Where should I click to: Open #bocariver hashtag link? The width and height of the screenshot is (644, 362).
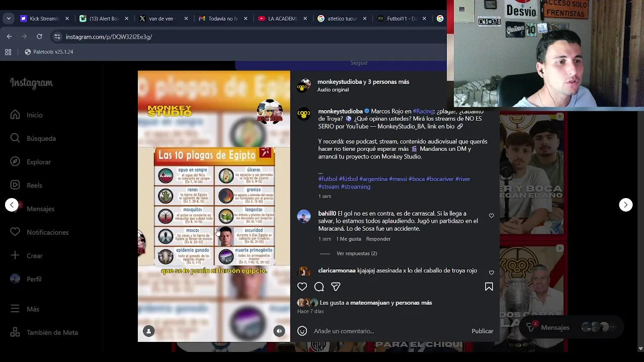coord(440,179)
